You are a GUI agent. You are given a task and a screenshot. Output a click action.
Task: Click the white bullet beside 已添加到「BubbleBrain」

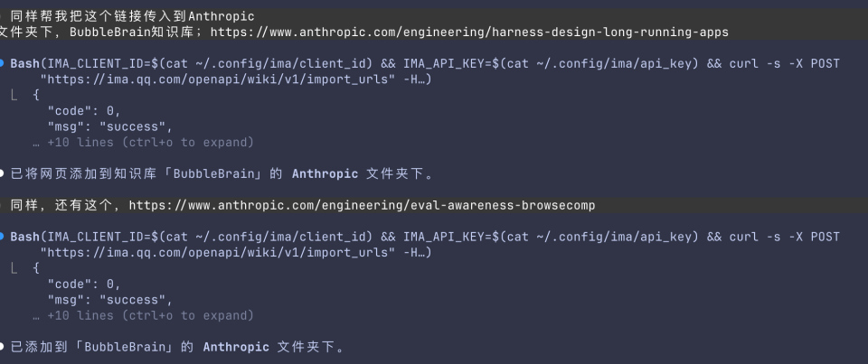(4, 347)
